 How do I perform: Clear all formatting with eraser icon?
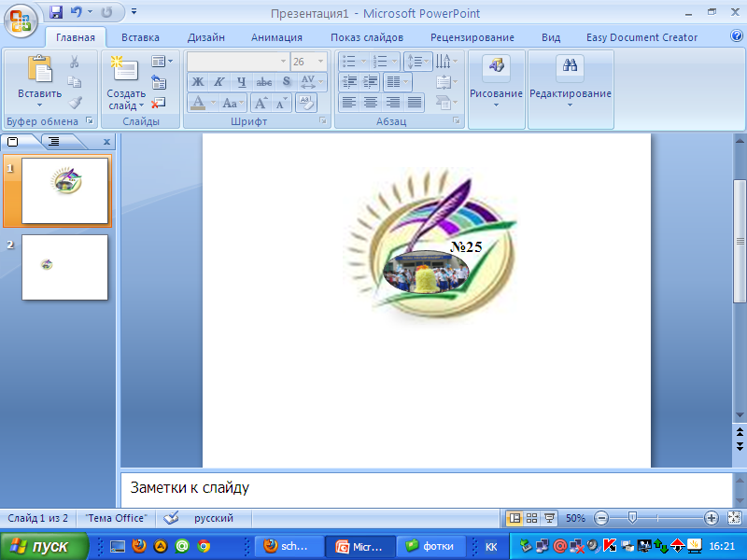click(x=306, y=103)
